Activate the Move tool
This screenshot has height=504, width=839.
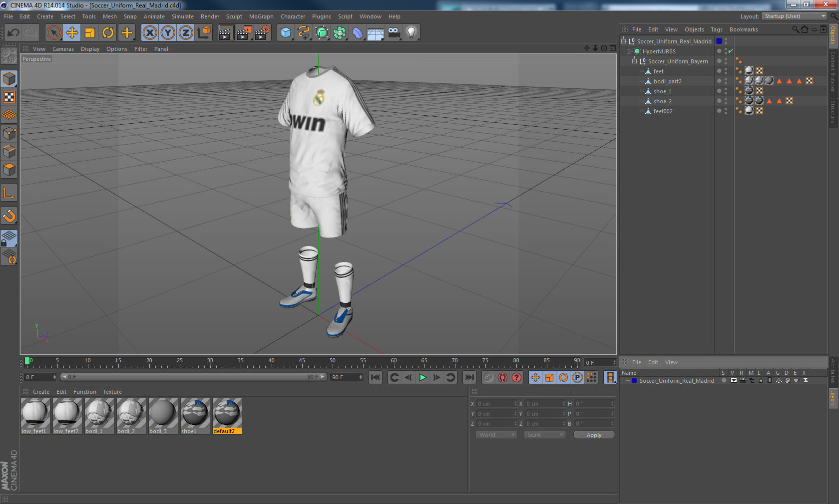[72, 33]
